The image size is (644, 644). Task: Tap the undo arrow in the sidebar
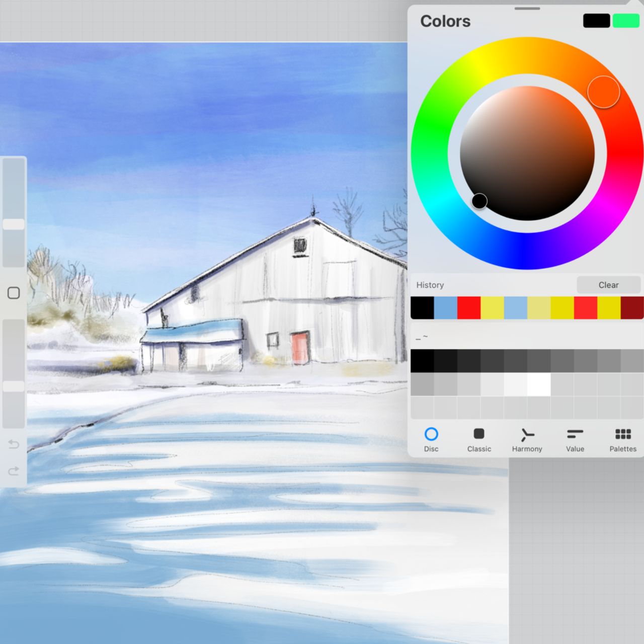tap(13, 445)
